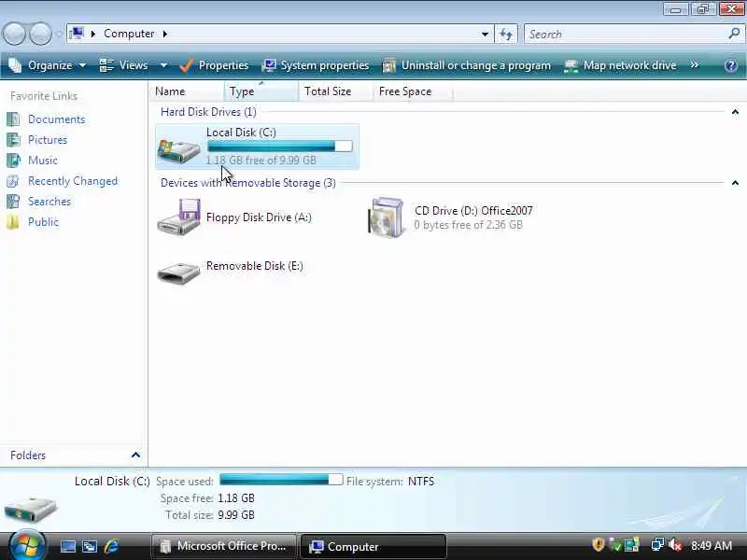Click Devices with Removable Storage (3) heading
This screenshot has width=747, height=560.
pos(248,183)
